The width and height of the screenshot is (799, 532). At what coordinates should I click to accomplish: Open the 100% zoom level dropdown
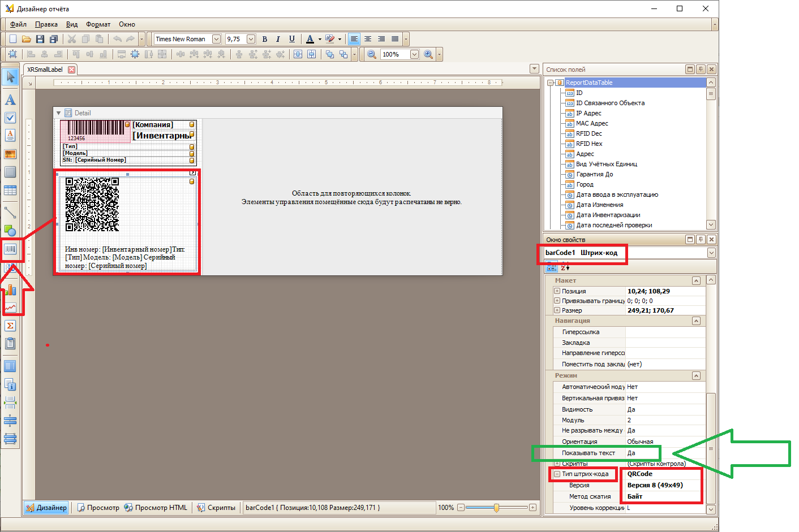pos(414,54)
